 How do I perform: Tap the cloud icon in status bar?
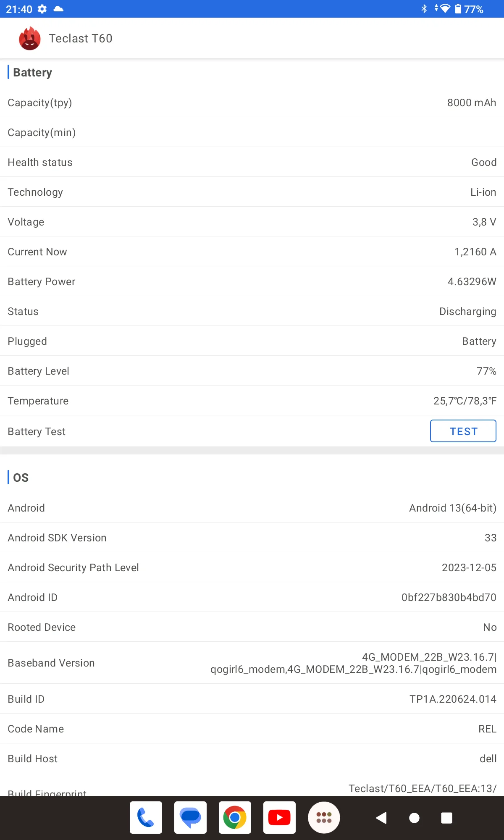pos(59,9)
